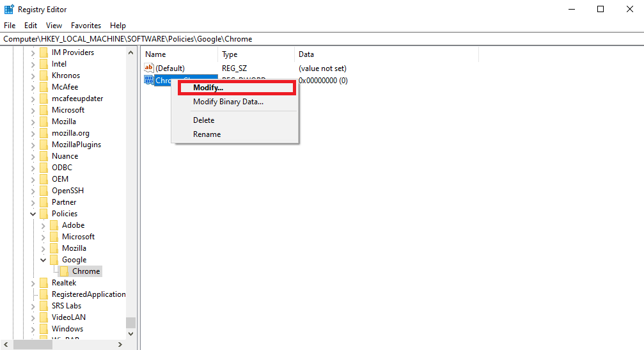Click the tree scroll up arrow
Screen dimensions: 644x350
pos(130,52)
